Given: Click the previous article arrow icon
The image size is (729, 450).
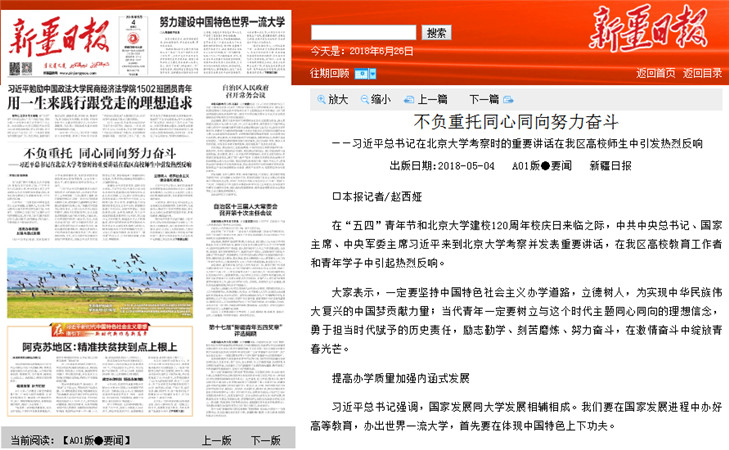Looking at the screenshot, I should click(x=408, y=99).
